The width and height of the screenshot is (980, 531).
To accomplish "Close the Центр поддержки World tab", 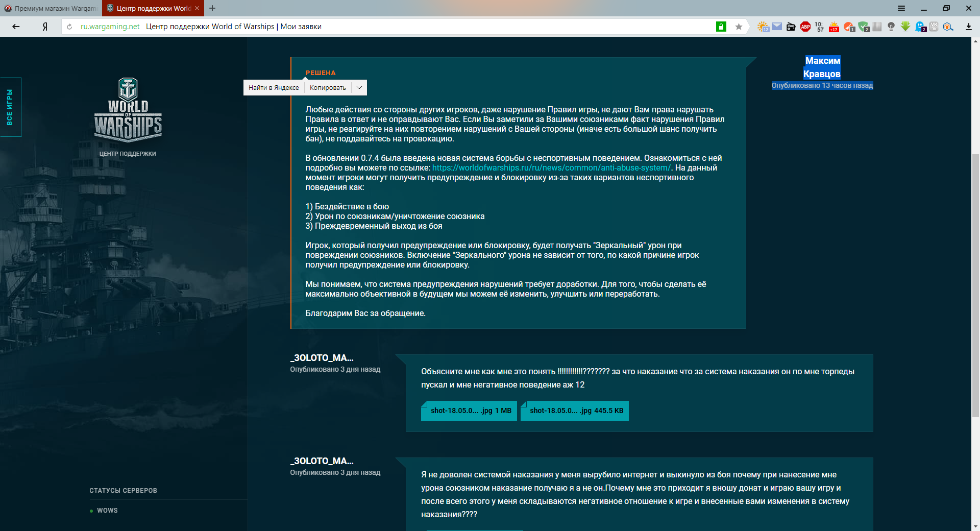I will coord(197,8).
